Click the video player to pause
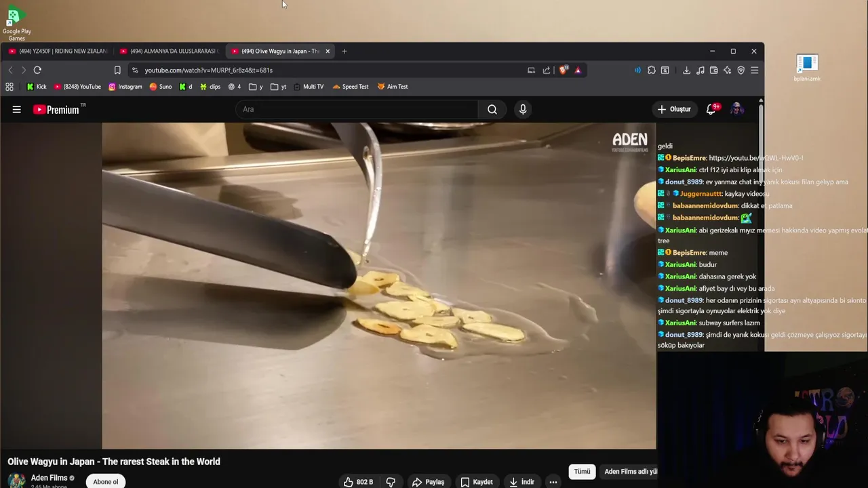868x488 pixels. pos(379,285)
